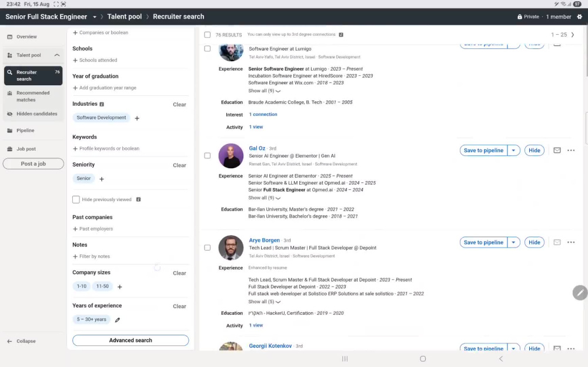
Task: Open Gal Oz save pipeline dropdown arrow
Action: click(513, 151)
